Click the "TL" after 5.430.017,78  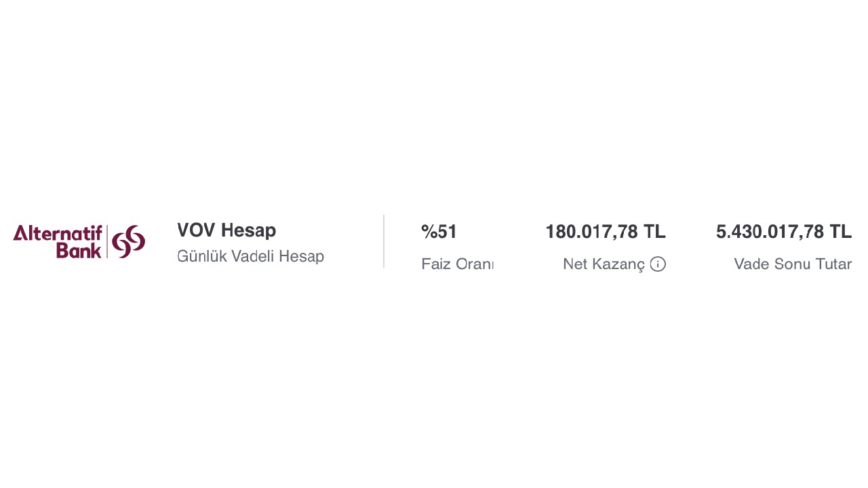(841, 232)
